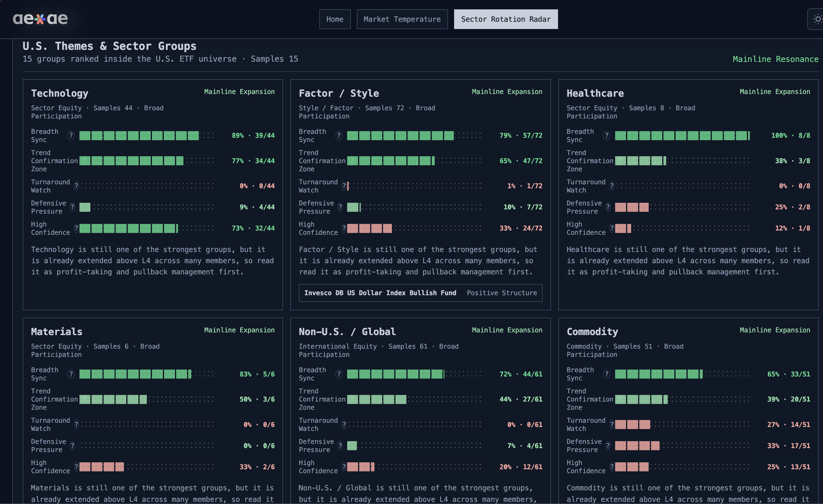This screenshot has width=823, height=504.
Task: Open Healthcare High Confidence help icon
Action: click(x=612, y=228)
